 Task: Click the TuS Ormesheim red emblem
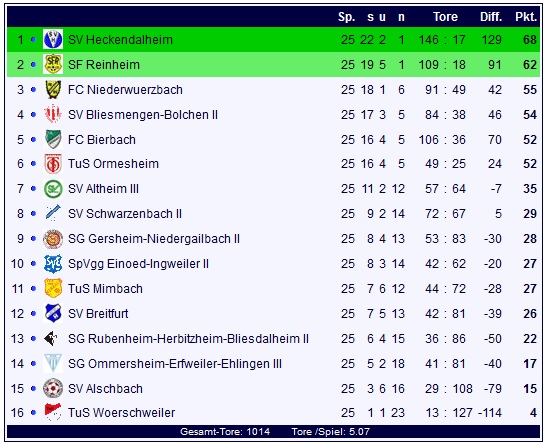(x=53, y=164)
